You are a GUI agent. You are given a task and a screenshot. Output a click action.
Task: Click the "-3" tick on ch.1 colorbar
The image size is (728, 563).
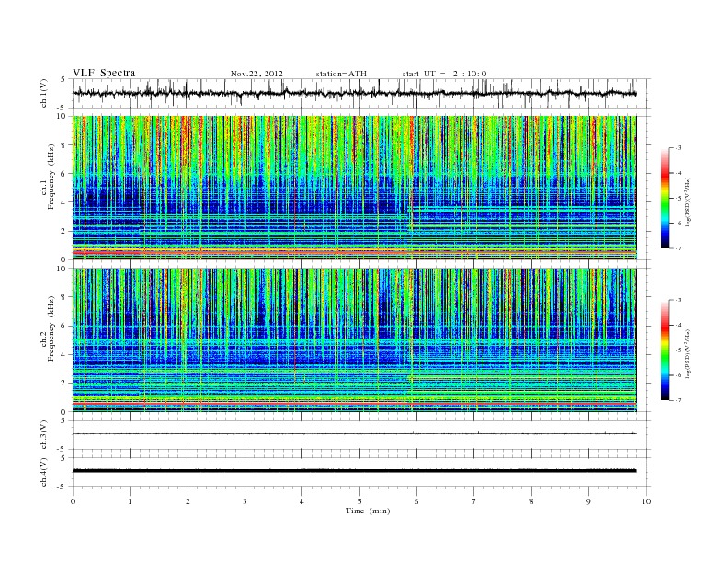(x=677, y=148)
